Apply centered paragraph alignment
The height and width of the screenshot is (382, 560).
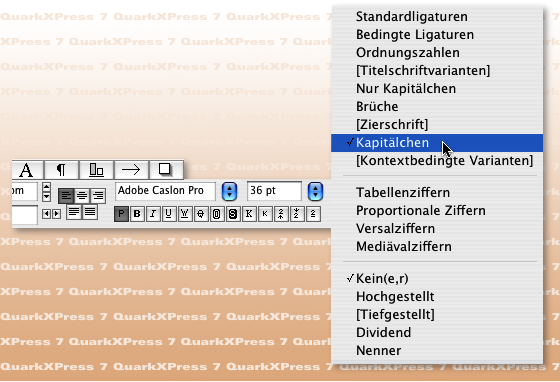tap(82, 196)
